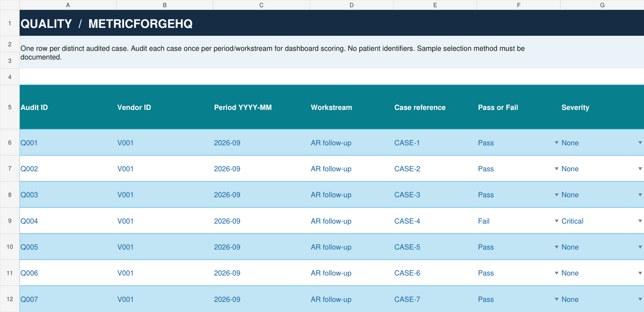Click the QUALITY / METRICFORGEHQ title cell
Screen dimensions: 644x312
click(332, 23)
